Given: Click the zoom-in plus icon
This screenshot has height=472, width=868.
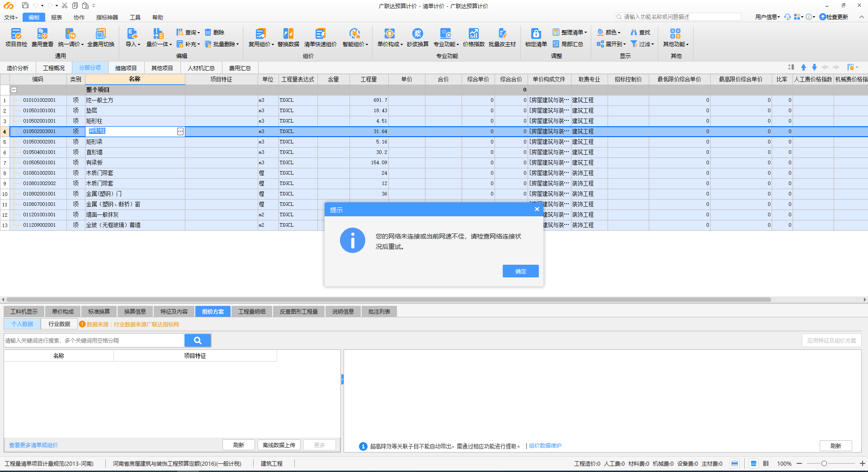Looking at the screenshot, I should tap(863, 463).
